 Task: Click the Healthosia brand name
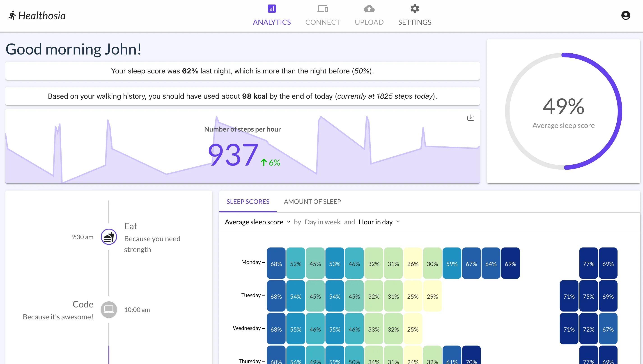click(42, 16)
